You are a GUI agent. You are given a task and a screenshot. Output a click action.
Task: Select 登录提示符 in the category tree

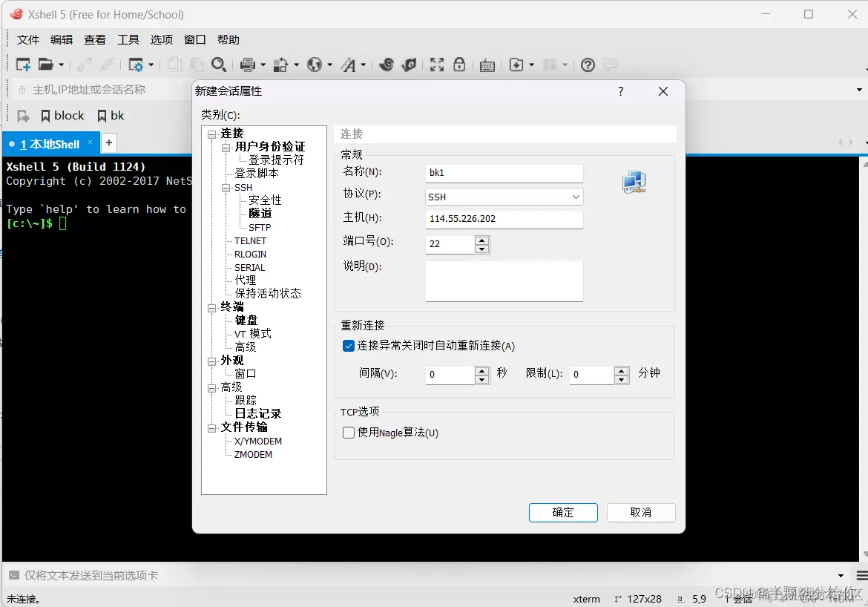click(276, 160)
